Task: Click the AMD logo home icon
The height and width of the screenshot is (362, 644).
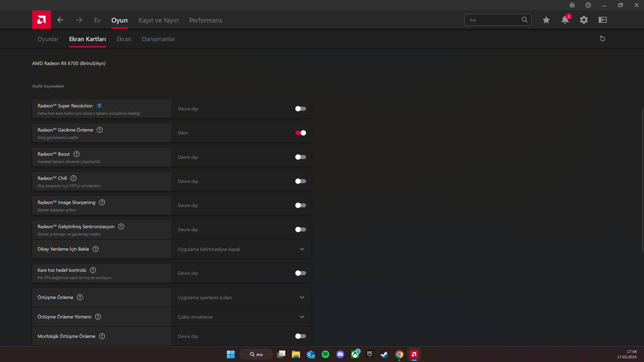Action: tap(42, 20)
